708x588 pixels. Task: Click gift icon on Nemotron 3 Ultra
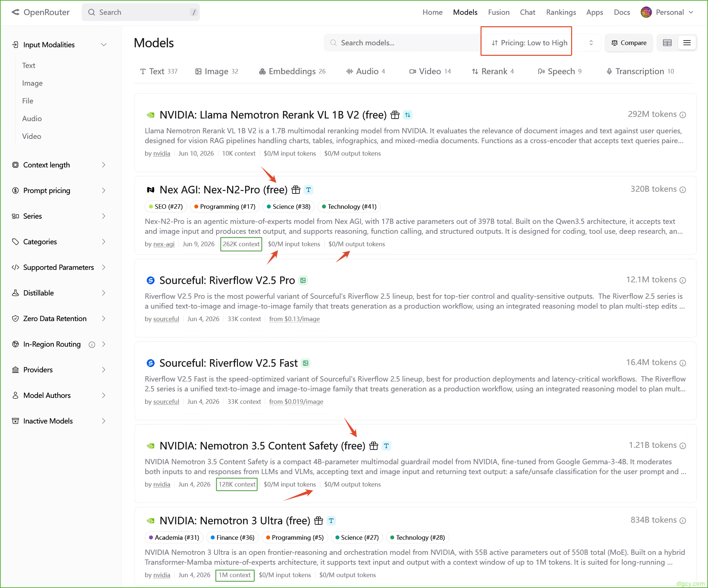point(318,521)
